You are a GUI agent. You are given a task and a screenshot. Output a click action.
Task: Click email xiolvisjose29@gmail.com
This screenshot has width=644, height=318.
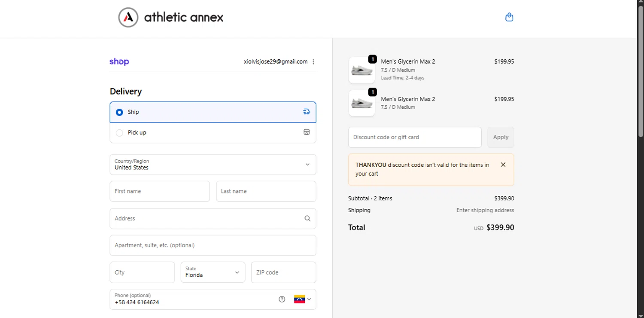276,61
